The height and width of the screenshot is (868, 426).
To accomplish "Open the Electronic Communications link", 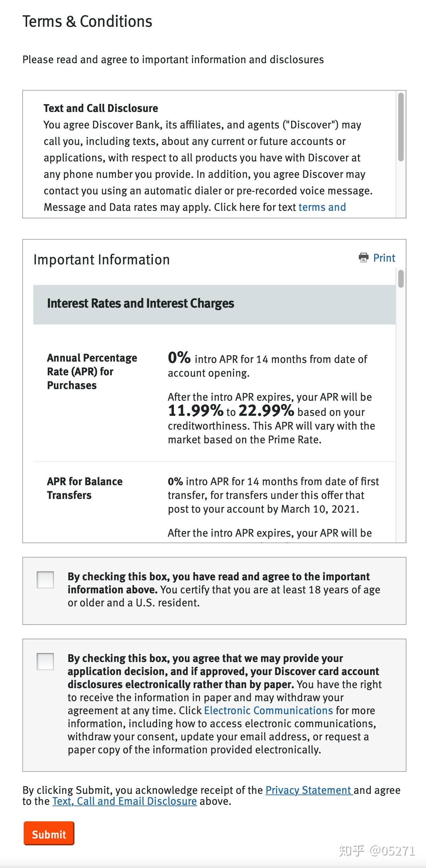I will coord(268,710).
